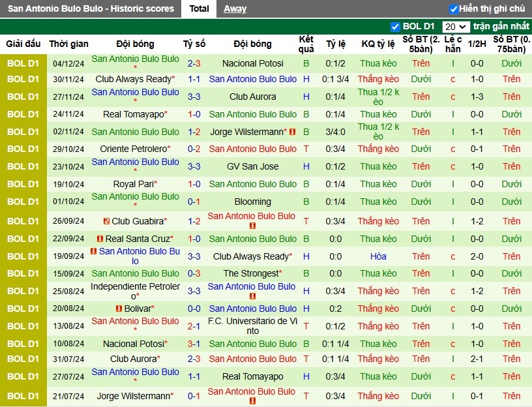Click the Tỷ số column header

(x=194, y=44)
